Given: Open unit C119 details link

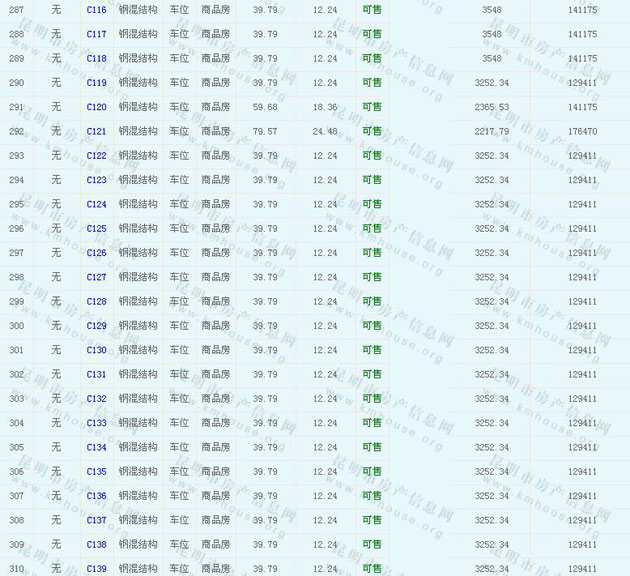Looking at the screenshot, I should coord(96,83).
